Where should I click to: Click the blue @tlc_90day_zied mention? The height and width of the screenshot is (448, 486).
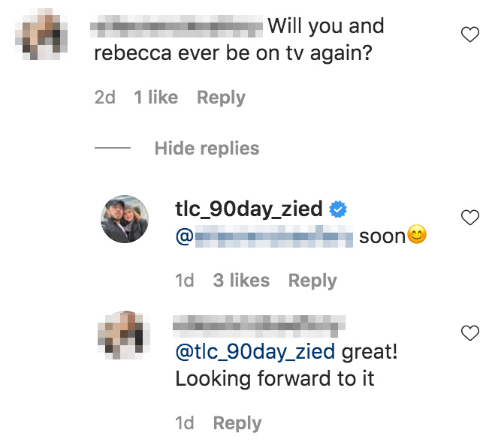point(255,352)
